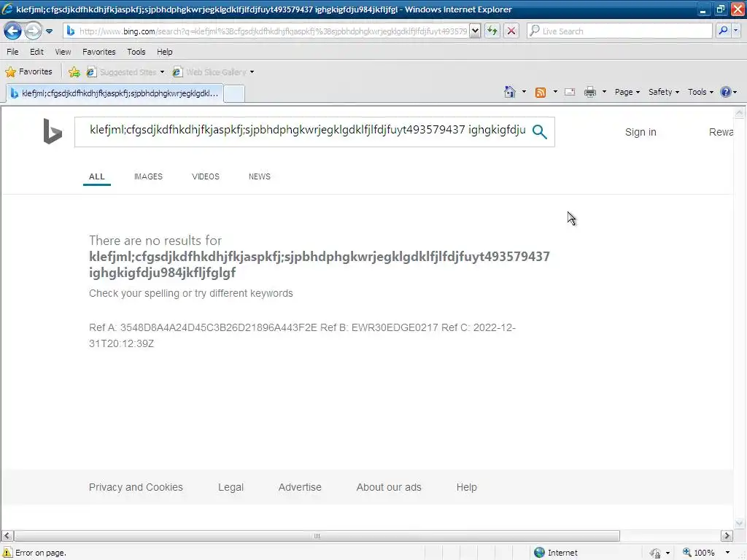
Task: Open the search provider dropdown arrow
Action: 736,31
